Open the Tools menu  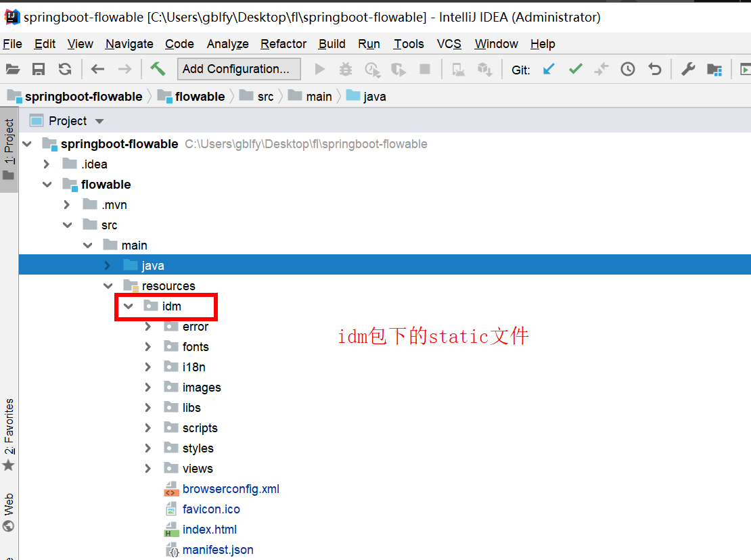pos(409,44)
